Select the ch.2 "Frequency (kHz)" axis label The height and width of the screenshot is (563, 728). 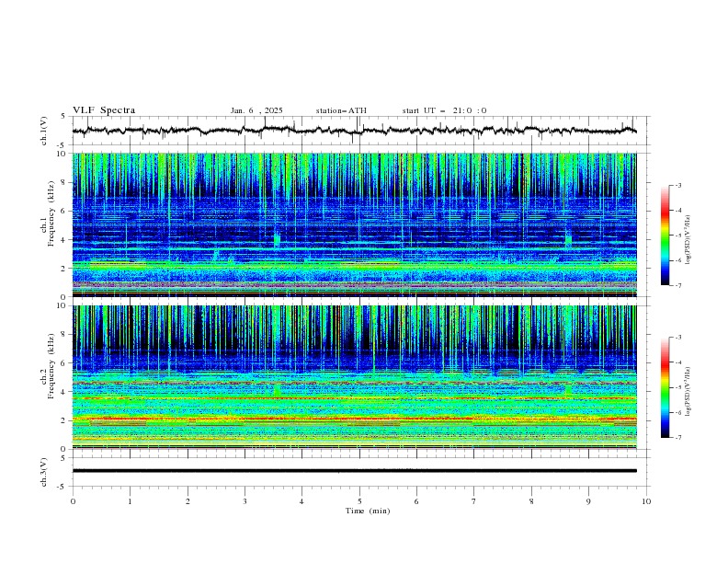pos(51,364)
